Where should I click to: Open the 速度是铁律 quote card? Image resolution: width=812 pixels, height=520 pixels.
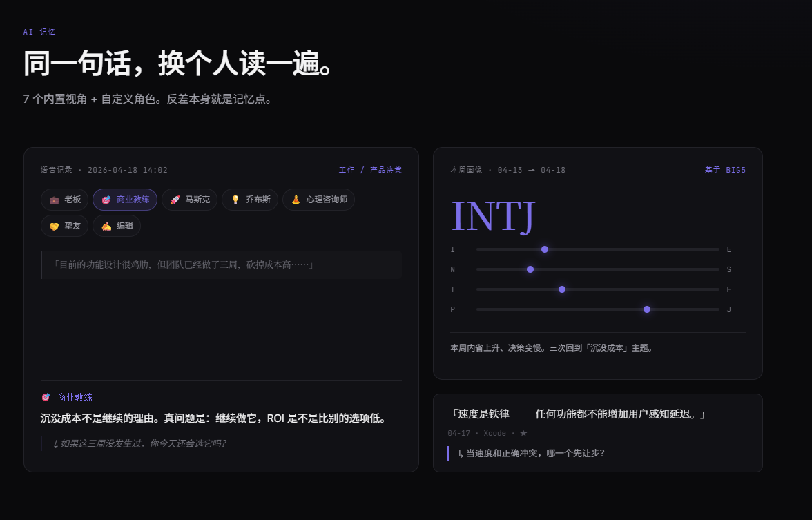[x=598, y=433]
